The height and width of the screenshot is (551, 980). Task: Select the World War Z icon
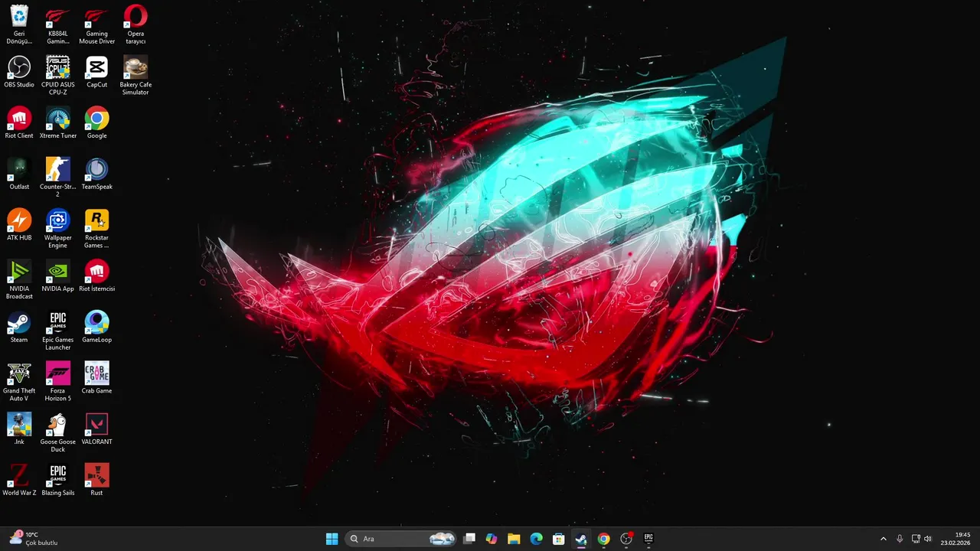tap(19, 481)
